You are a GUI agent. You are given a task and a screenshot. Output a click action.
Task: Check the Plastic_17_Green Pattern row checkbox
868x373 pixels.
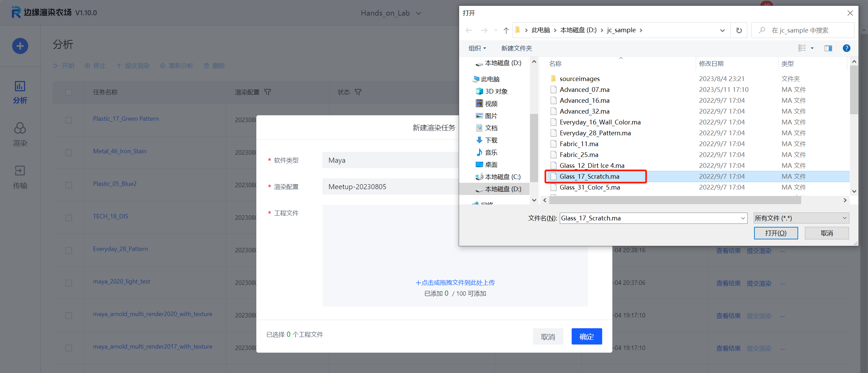click(68, 120)
